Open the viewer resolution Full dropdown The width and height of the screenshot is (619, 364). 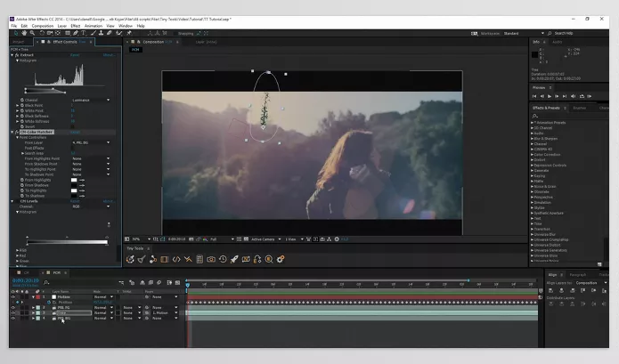tap(222, 239)
